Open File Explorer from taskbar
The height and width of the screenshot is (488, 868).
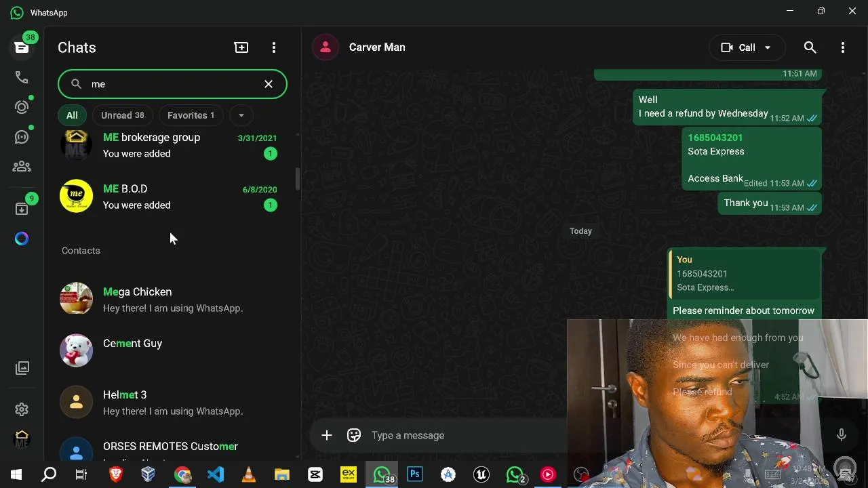[282, 474]
